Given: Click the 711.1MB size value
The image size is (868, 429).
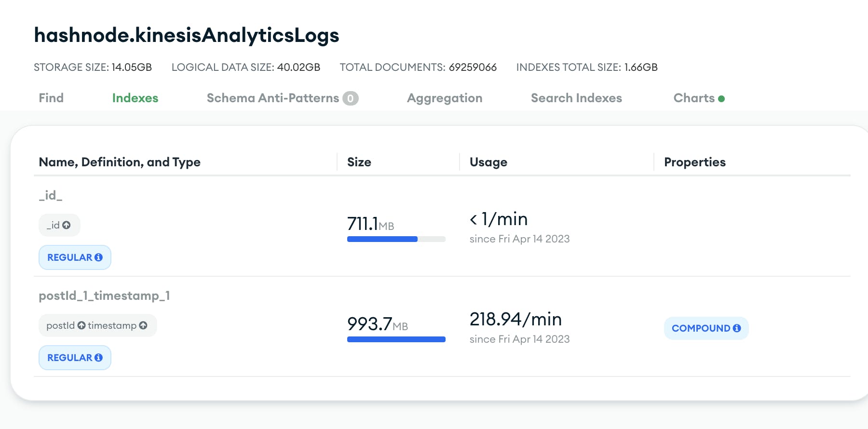Looking at the screenshot, I should (371, 224).
